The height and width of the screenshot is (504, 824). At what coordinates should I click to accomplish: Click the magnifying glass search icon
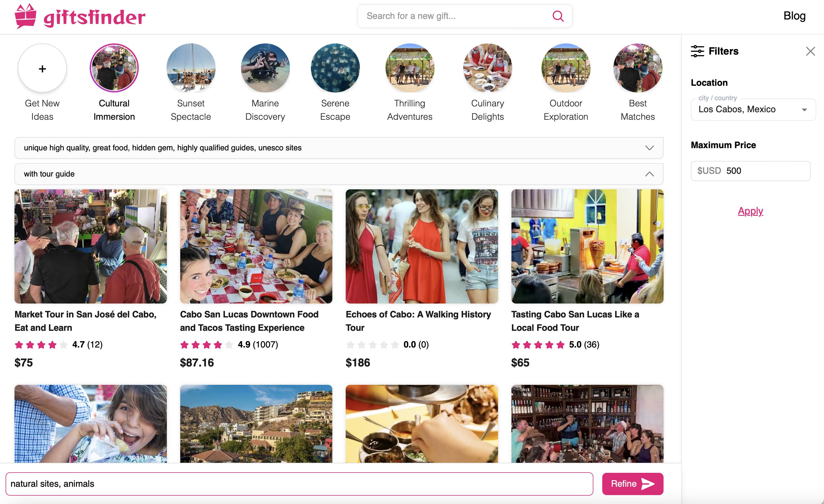tap(558, 16)
